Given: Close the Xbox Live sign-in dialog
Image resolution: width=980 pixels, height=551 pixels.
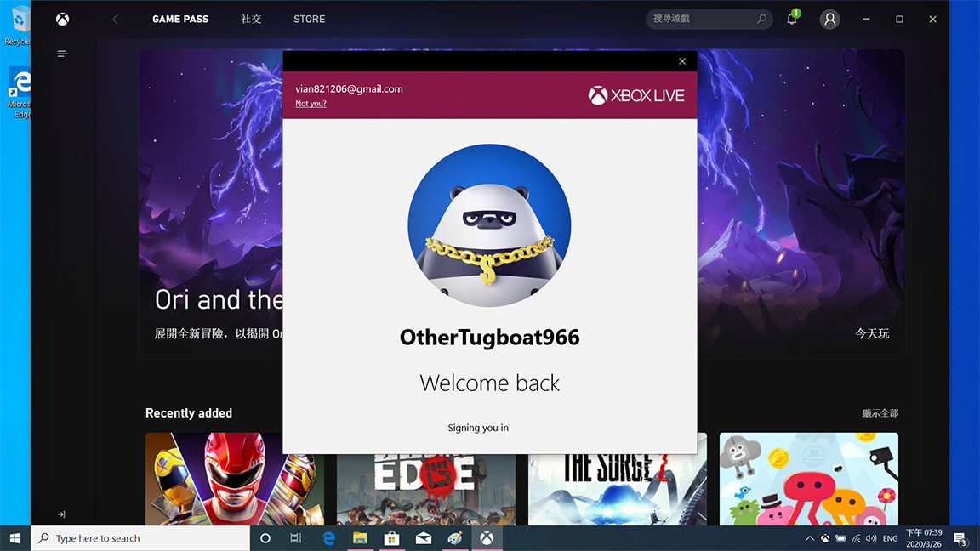Looking at the screenshot, I should [682, 61].
